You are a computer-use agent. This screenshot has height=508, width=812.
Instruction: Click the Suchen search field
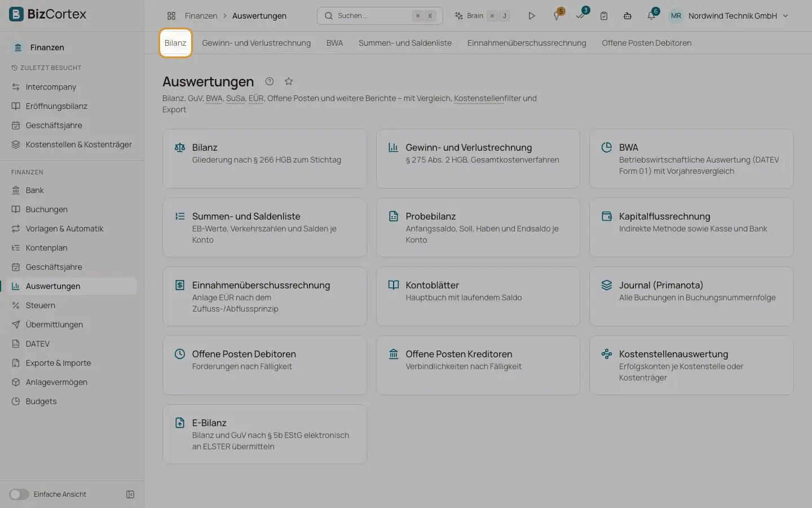click(380, 16)
